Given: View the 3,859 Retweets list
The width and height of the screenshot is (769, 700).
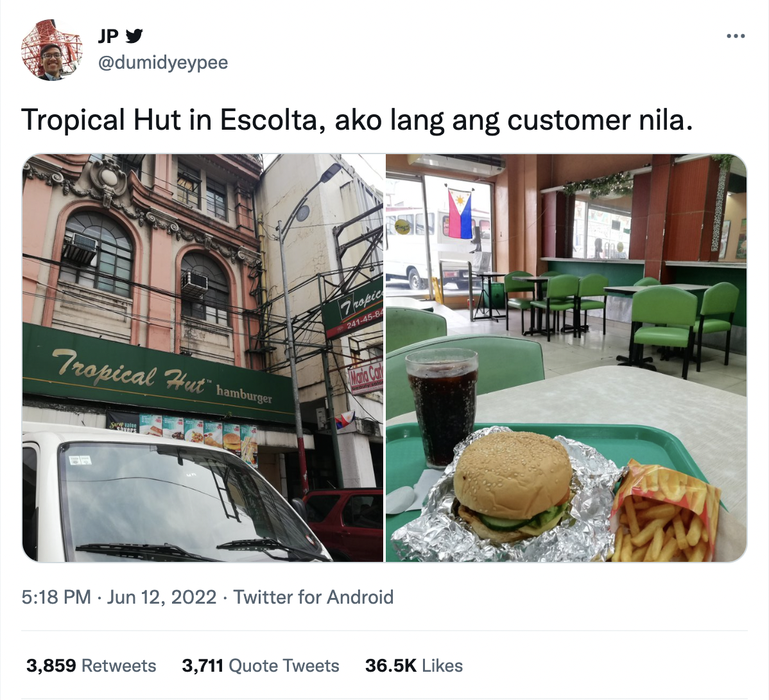Looking at the screenshot, I should tap(91, 666).
